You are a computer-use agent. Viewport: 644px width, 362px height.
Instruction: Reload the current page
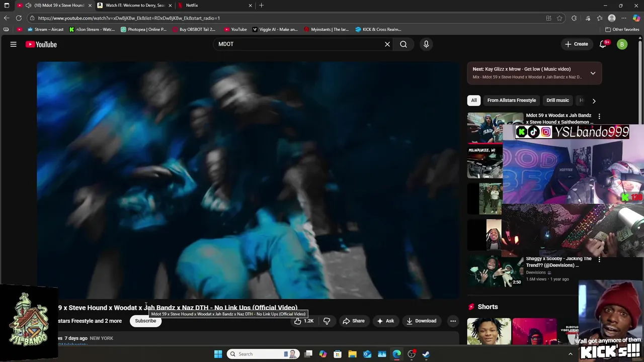pos(19,18)
